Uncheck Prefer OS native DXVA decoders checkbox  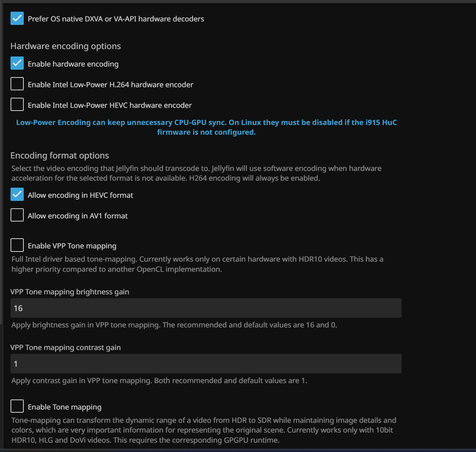point(17,18)
